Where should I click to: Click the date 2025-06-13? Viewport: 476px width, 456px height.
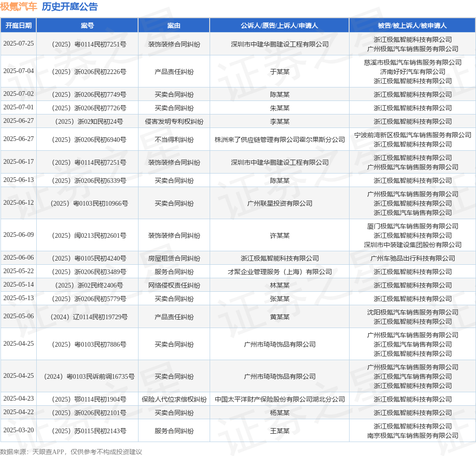19,180
